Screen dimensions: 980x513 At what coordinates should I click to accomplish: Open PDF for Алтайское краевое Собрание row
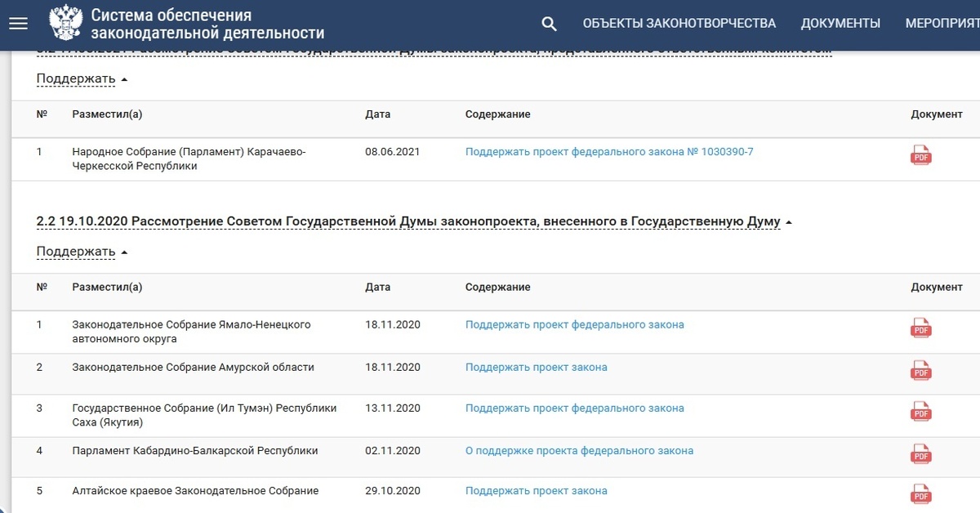(x=920, y=494)
